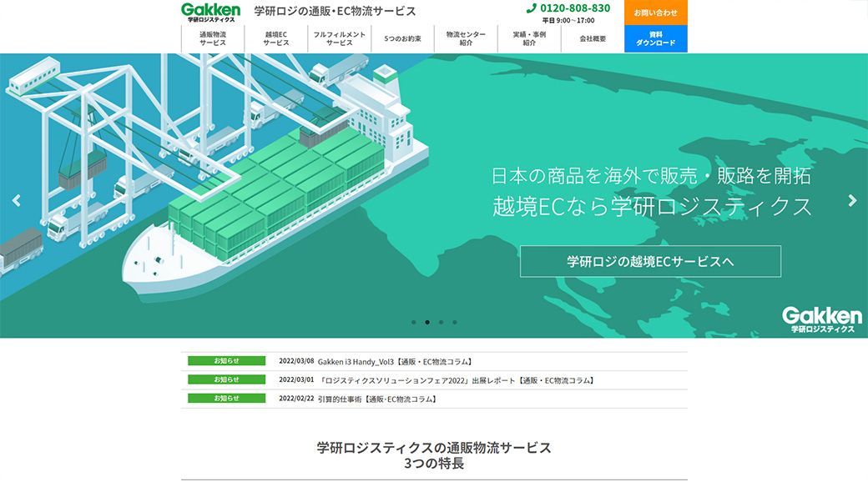Click the Gakken logo in the header
The width and height of the screenshot is (868, 492).
pos(211,13)
